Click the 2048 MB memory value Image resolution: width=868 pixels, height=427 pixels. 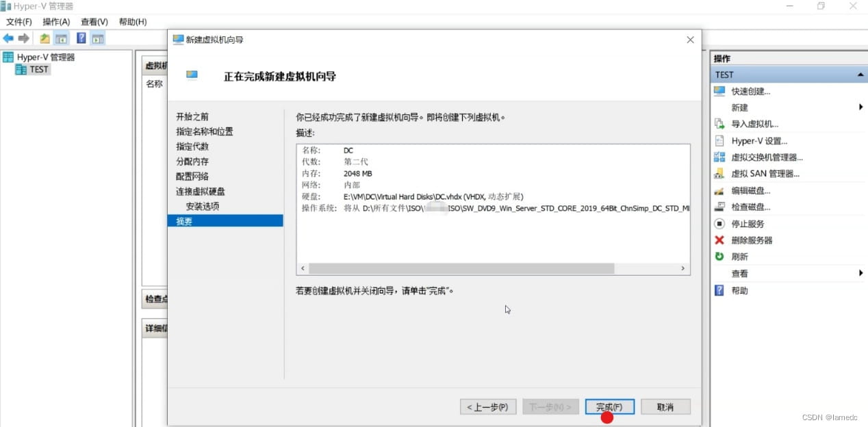pos(358,174)
